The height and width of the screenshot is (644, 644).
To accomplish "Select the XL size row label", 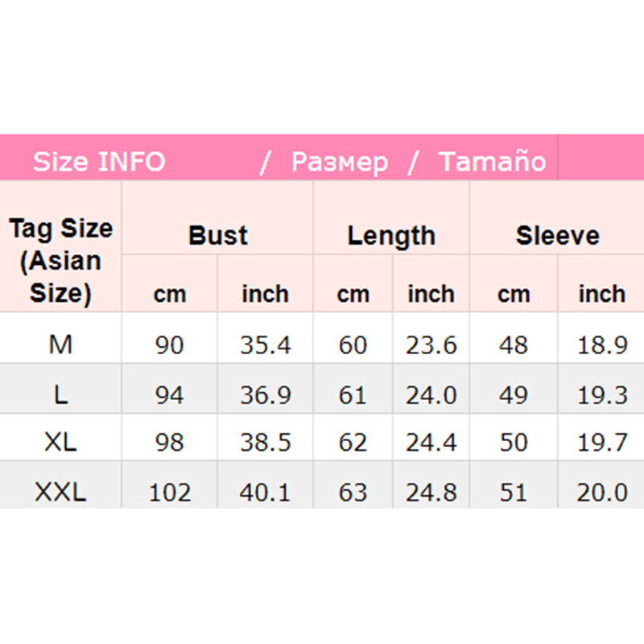I will point(60,443).
